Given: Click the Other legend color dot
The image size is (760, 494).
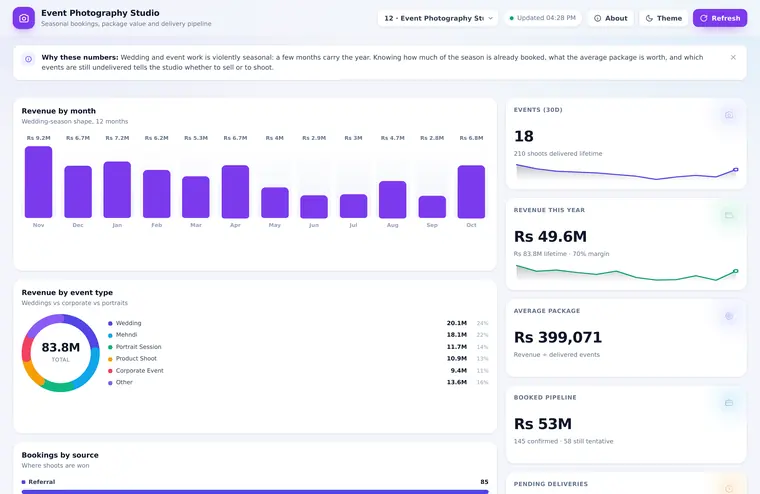Looking at the screenshot, I should pos(110,382).
